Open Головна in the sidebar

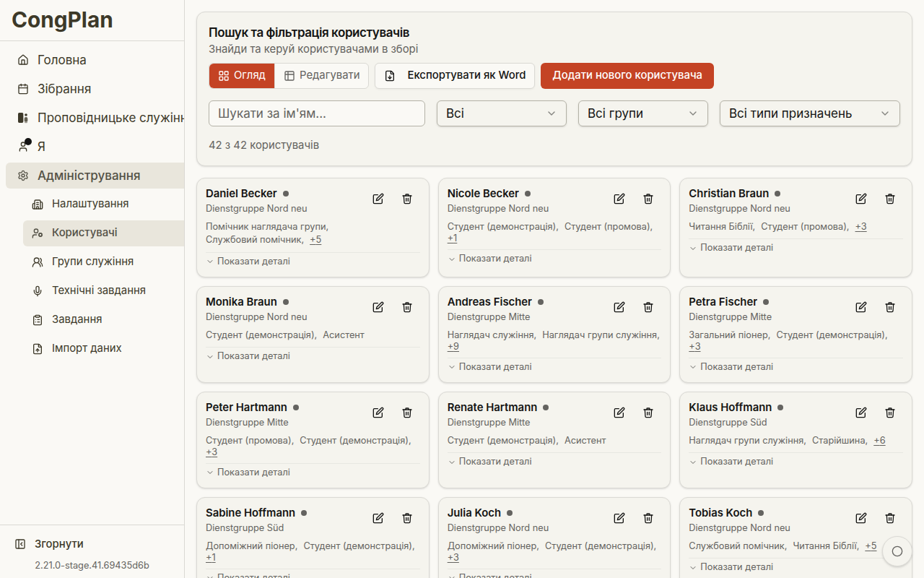(x=95, y=60)
